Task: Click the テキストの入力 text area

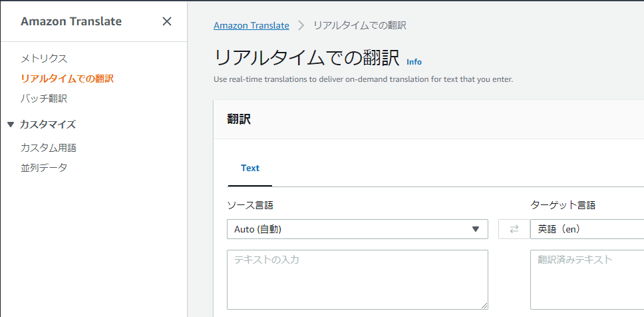Action: click(357, 280)
